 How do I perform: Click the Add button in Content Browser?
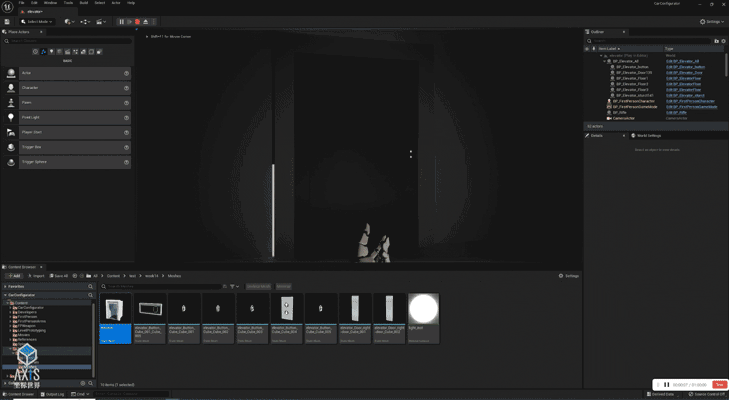[x=14, y=276]
